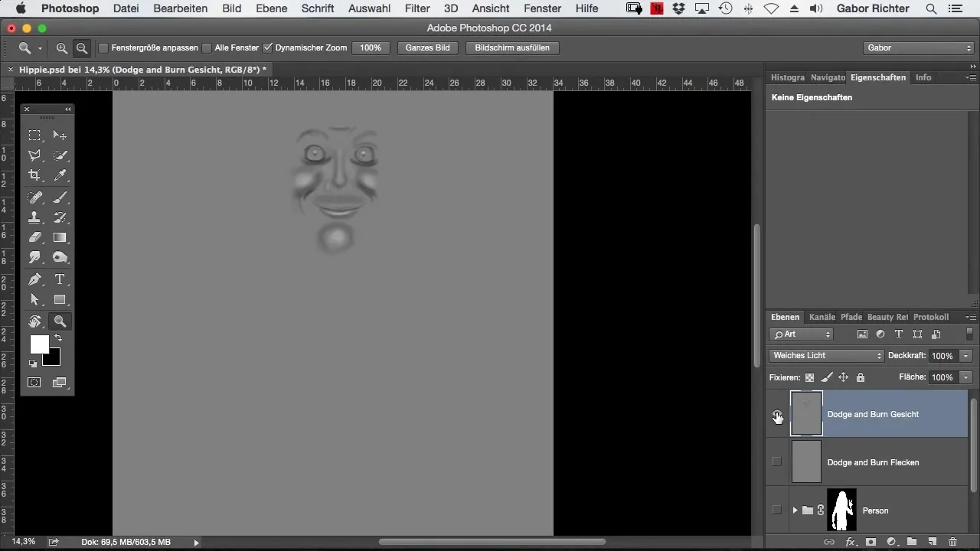Open the Art layer filter dropdown
Screen dimensions: 980x551
801,334
